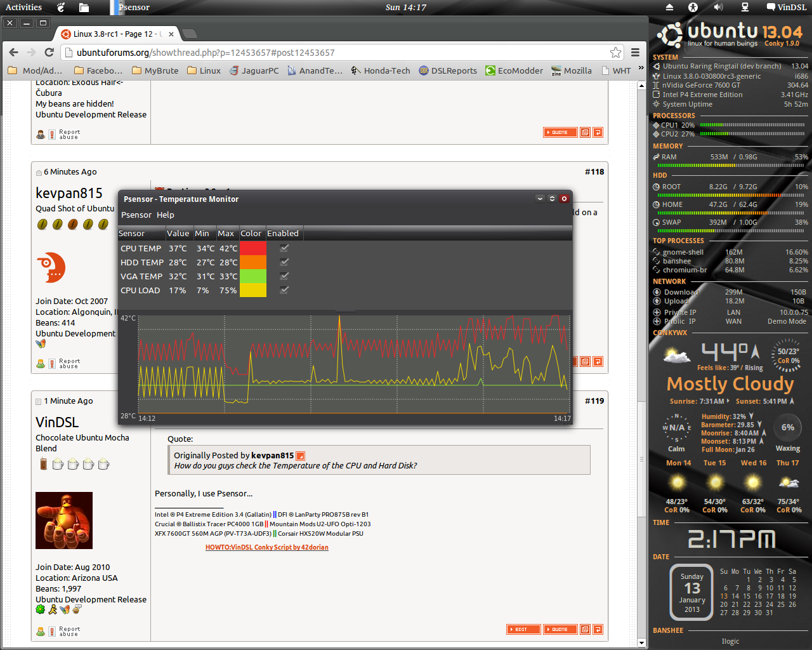Image resolution: width=812 pixels, height=650 pixels.
Task: Open the VinDSL user menu
Action: point(787,7)
